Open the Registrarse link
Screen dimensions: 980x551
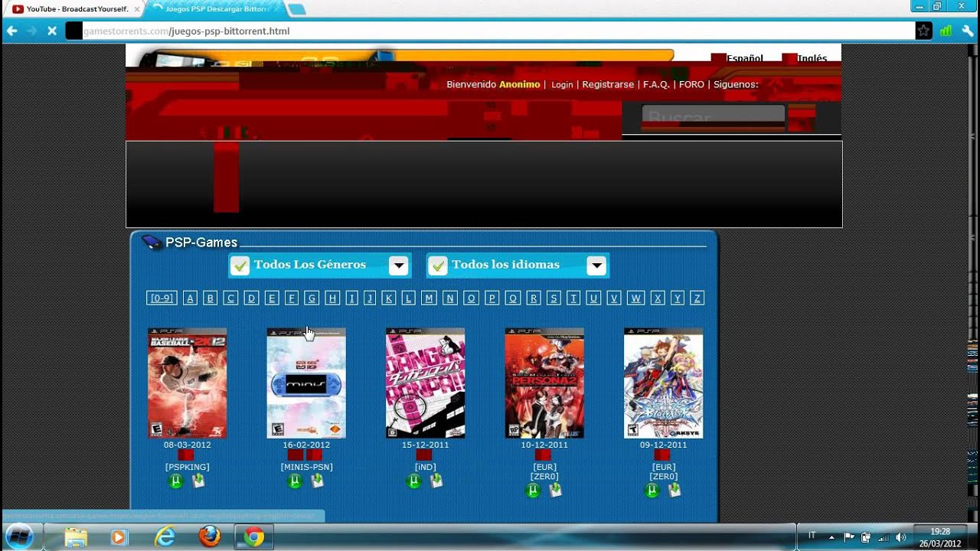[x=608, y=84]
